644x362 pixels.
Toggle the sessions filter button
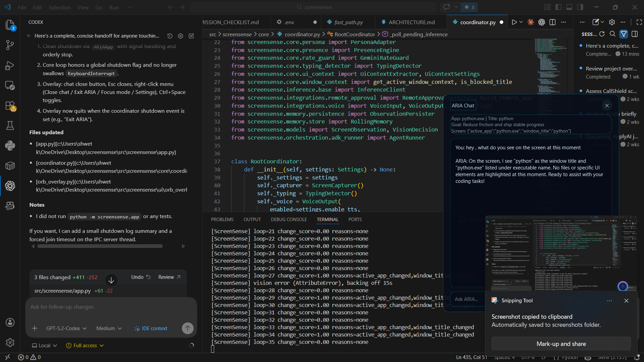pyautogui.click(x=624, y=34)
